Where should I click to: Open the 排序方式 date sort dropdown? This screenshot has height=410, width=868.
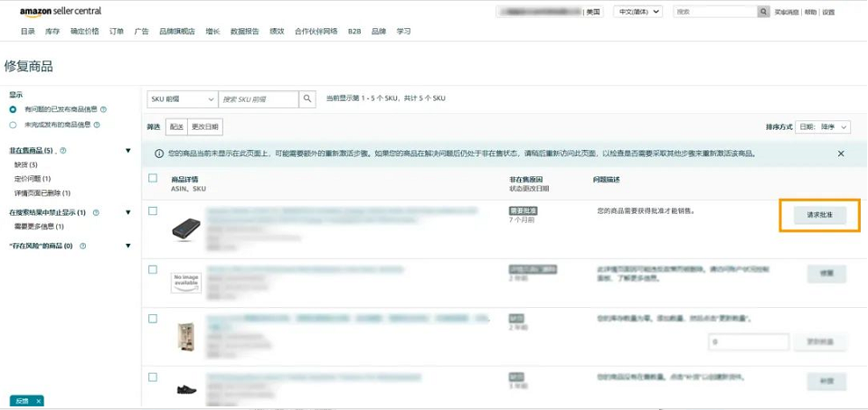(x=824, y=127)
